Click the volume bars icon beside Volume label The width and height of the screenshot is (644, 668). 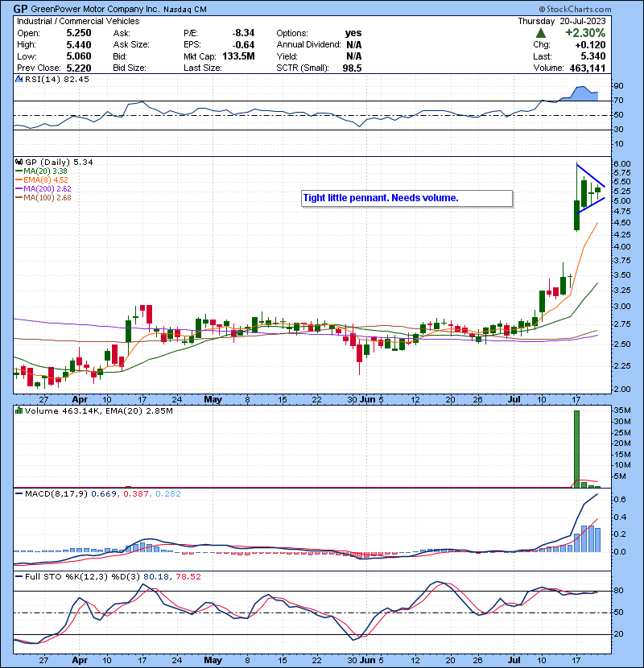19,410
